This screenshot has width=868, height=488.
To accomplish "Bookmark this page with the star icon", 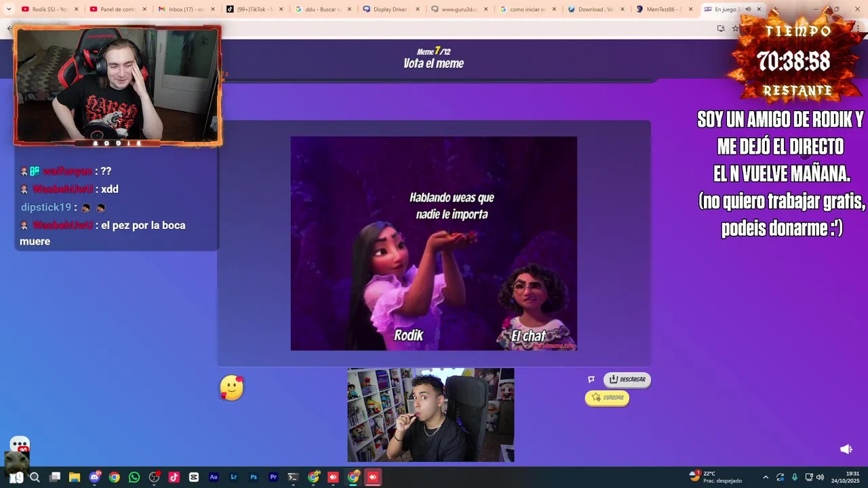I will (x=734, y=28).
